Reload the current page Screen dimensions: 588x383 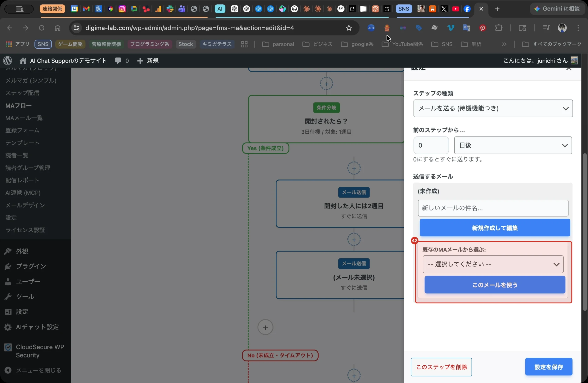tap(42, 28)
